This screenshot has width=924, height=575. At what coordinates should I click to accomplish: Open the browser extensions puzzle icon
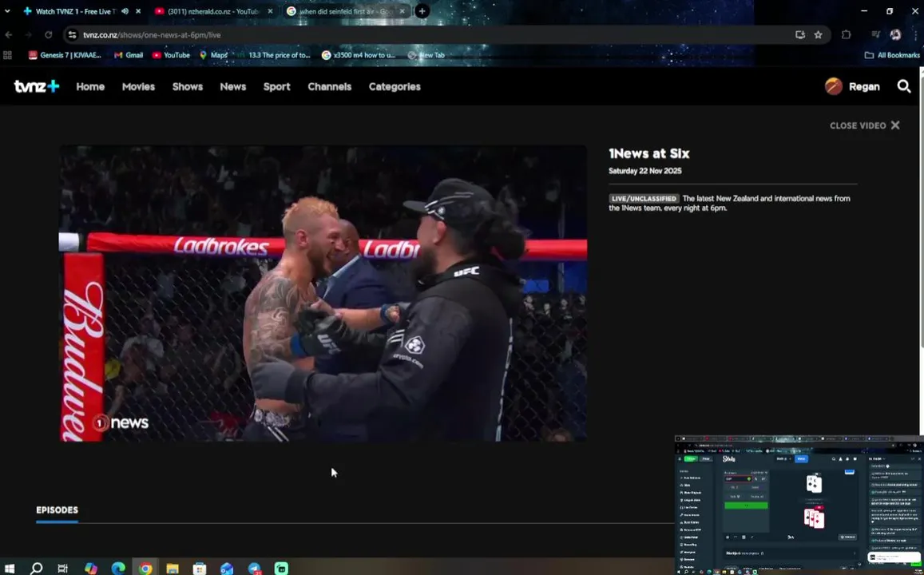847,35
